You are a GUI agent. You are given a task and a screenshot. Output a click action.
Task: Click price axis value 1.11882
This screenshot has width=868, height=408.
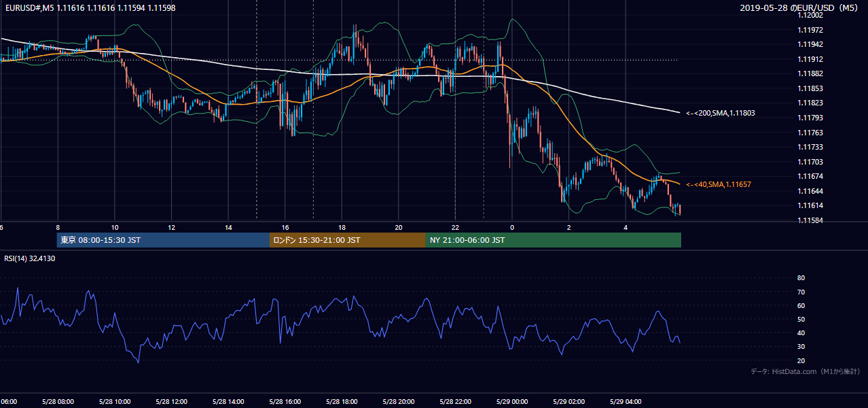click(x=810, y=73)
